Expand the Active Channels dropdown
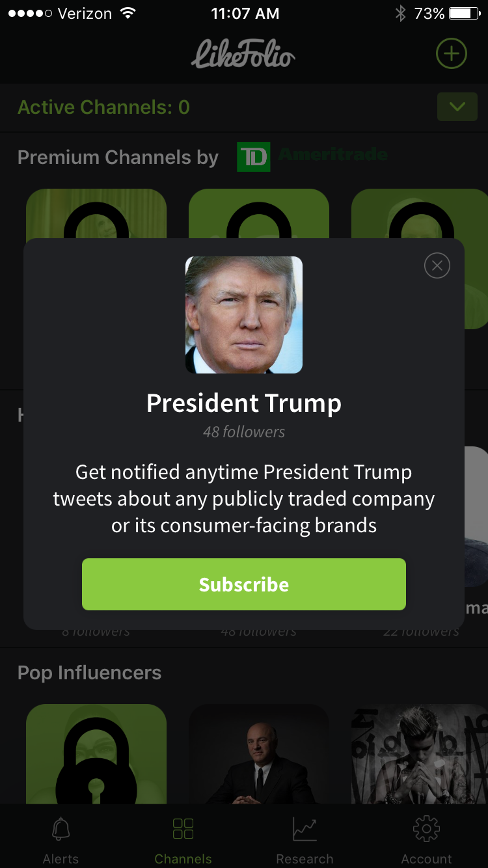This screenshot has height=868, width=488. (x=457, y=107)
